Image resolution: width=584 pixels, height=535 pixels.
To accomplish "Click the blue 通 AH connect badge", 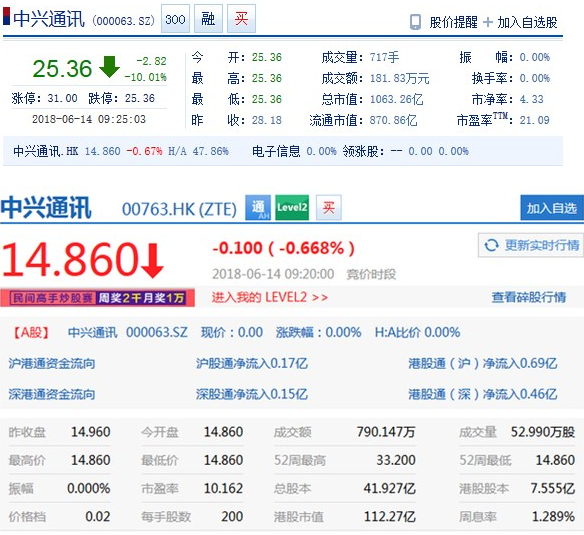I will [258, 207].
